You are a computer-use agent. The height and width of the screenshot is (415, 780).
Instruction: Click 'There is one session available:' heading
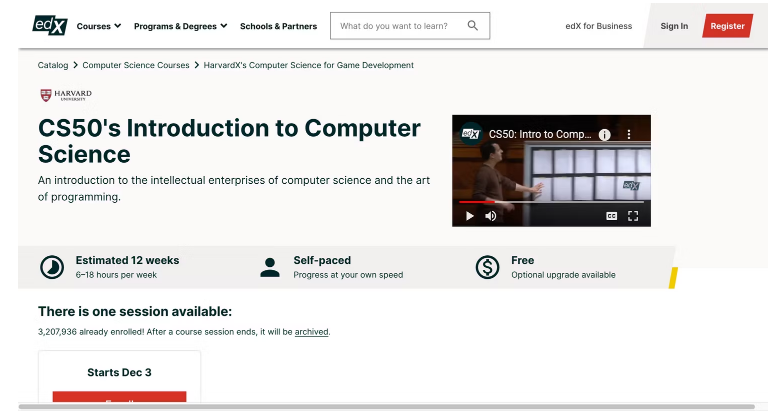[x=135, y=311]
